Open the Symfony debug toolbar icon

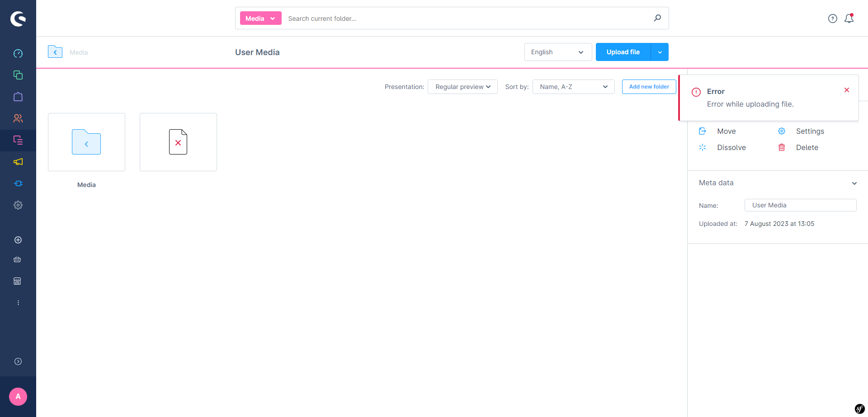click(x=859, y=409)
